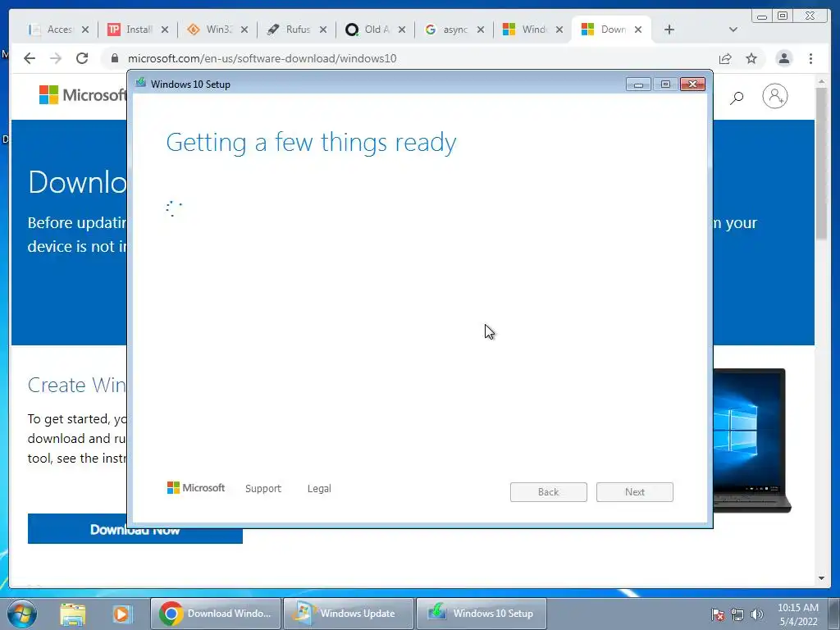840x630 pixels.
Task: Click Legal link in Setup window
Action: click(x=319, y=489)
